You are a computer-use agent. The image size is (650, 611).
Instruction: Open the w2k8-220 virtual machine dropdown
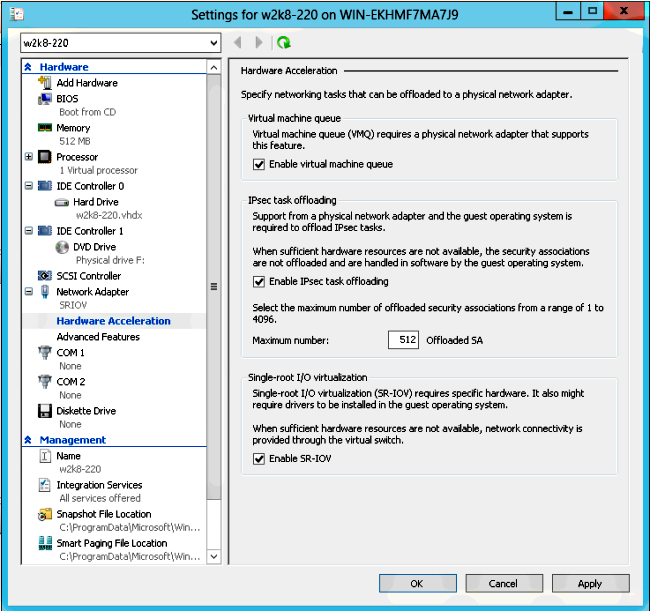pyautogui.click(x=213, y=43)
